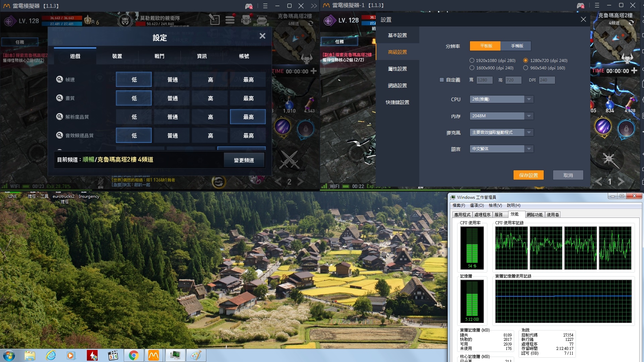Click the magnifier icon beside 音效頻道品質

click(x=59, y=135)
